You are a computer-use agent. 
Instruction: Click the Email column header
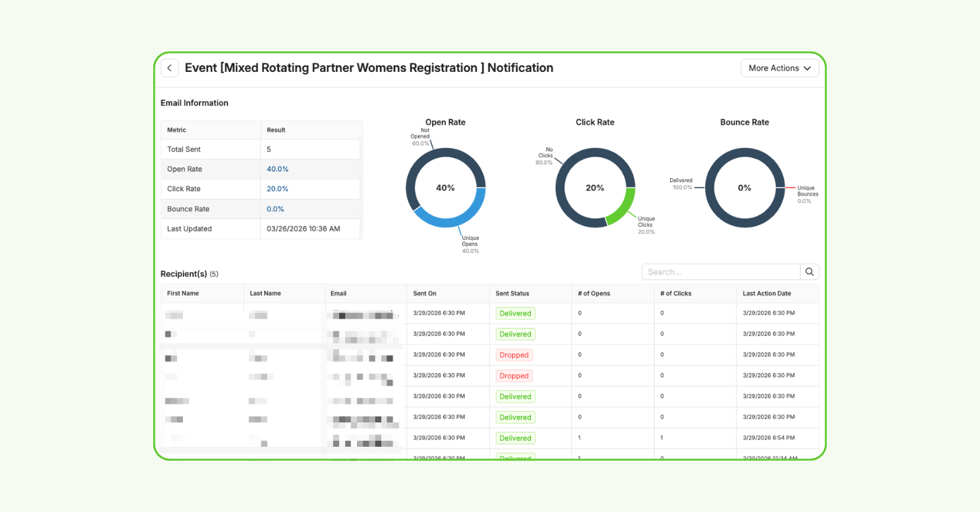(338, 293)
